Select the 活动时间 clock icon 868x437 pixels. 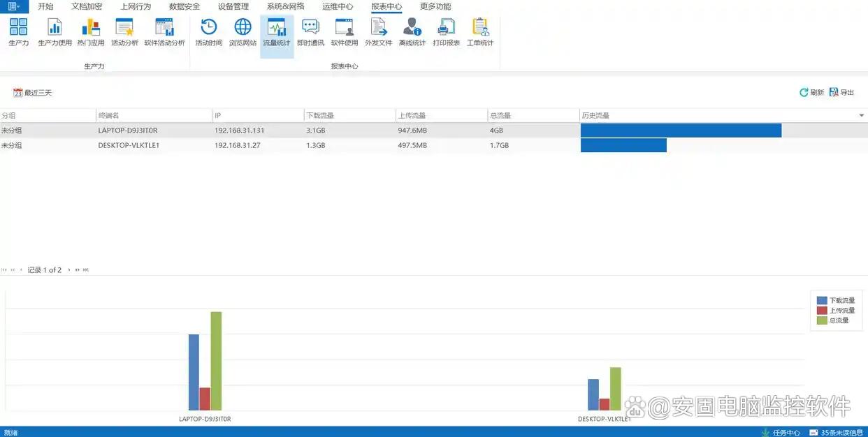(x=208, y=32)
